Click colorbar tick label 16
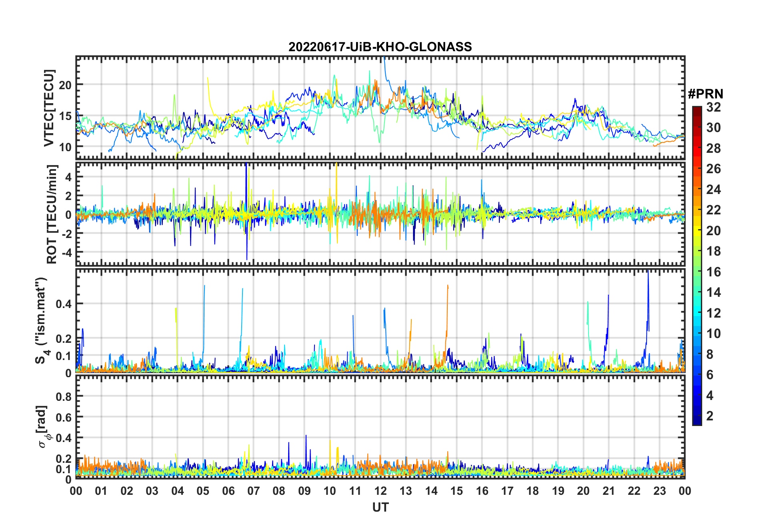Viewport: 761px width, 532px height. pos(713,272)
